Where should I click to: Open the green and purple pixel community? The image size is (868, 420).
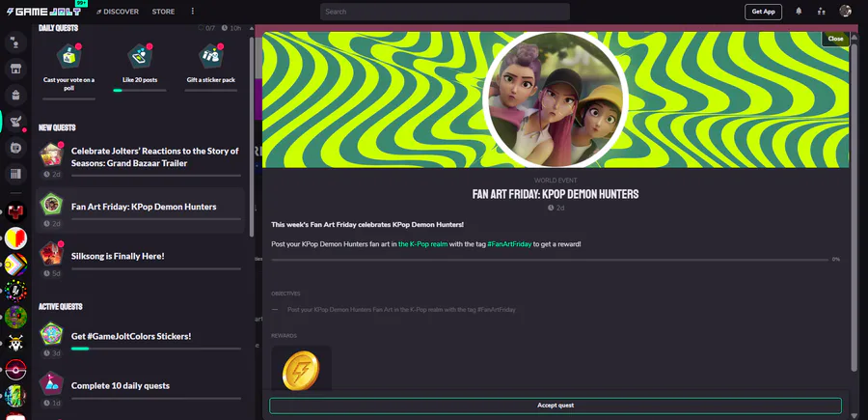(16, 317)
